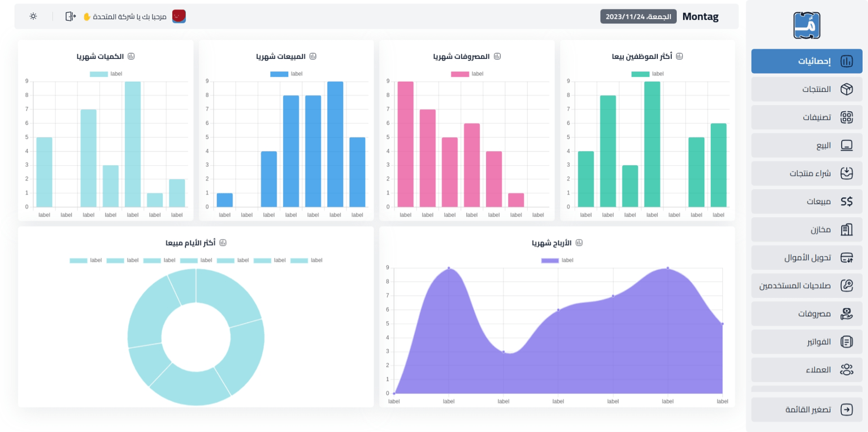The width and height of the screenshot is (868, 432).
Task: Toggle label legend of الأرباح شهريا chart
Action: click(x=557, y=260)
